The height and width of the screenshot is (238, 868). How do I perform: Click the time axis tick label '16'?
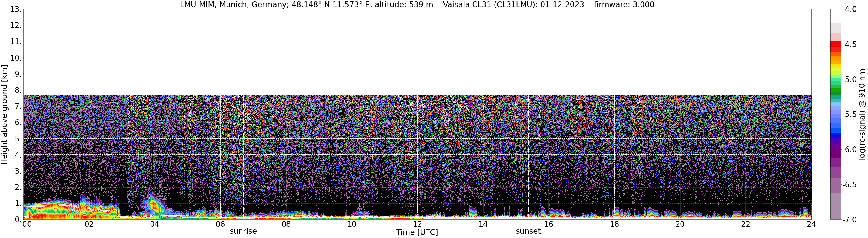[548, 224]
